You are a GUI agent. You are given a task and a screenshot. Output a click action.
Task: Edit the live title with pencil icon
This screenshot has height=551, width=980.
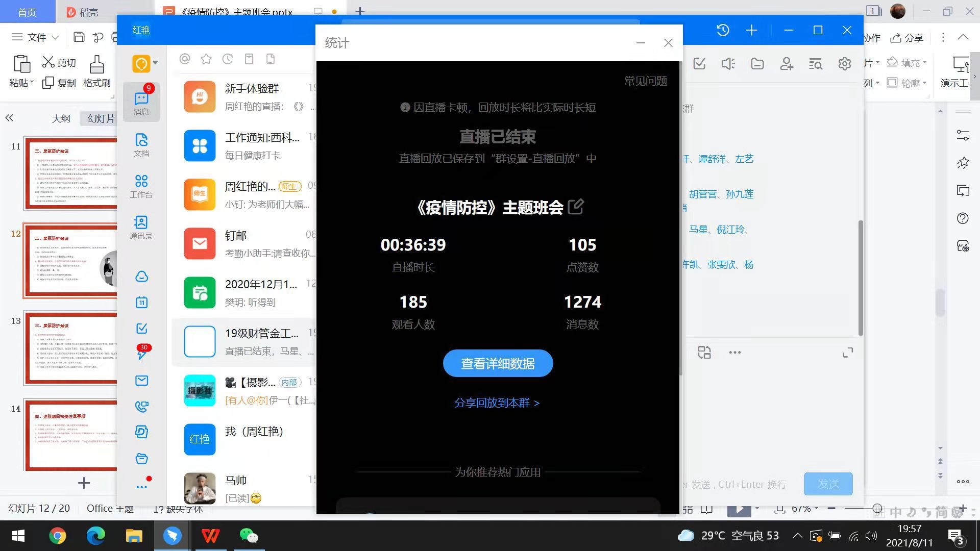point(576,207)
